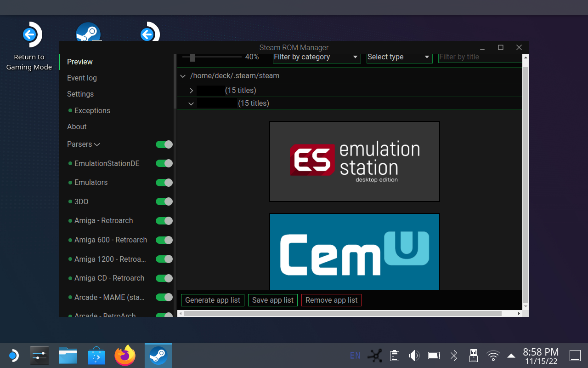Screen dimensions: 588x368
Task: Open the Steam ROM Manager desktop icon
Action: pos(89,32)
